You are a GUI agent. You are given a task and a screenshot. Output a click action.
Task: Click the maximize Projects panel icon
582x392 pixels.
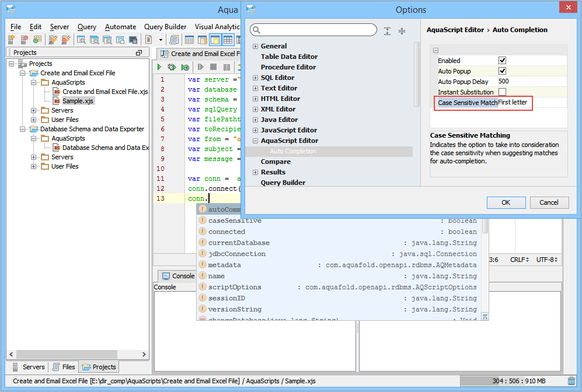point(139,52)
